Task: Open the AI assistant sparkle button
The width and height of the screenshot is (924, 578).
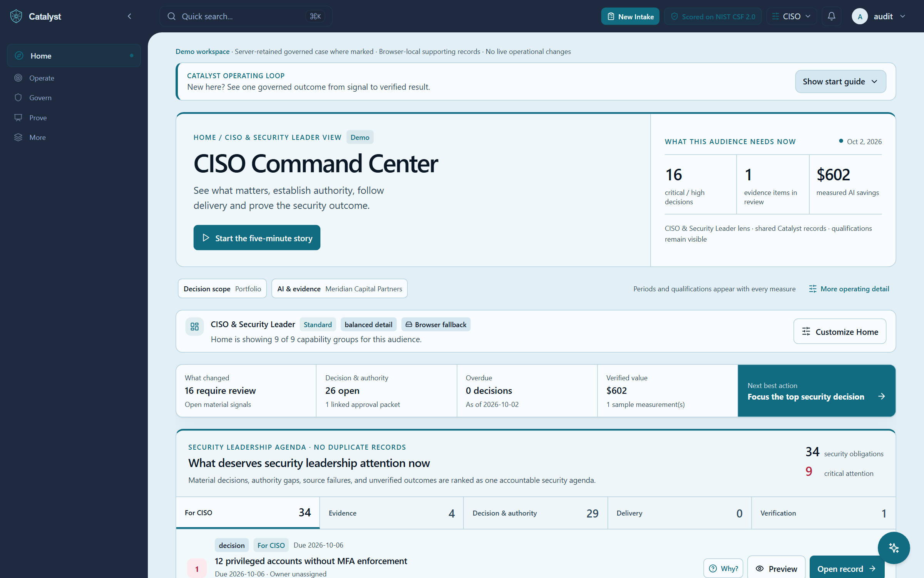Action: coord(894,548)
